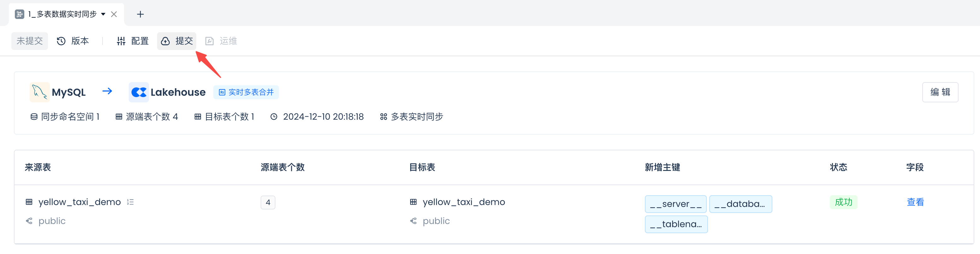Click the target table yellow_taxi_demo grid icon
980x254 pixels.
click(x=413, y=202)
